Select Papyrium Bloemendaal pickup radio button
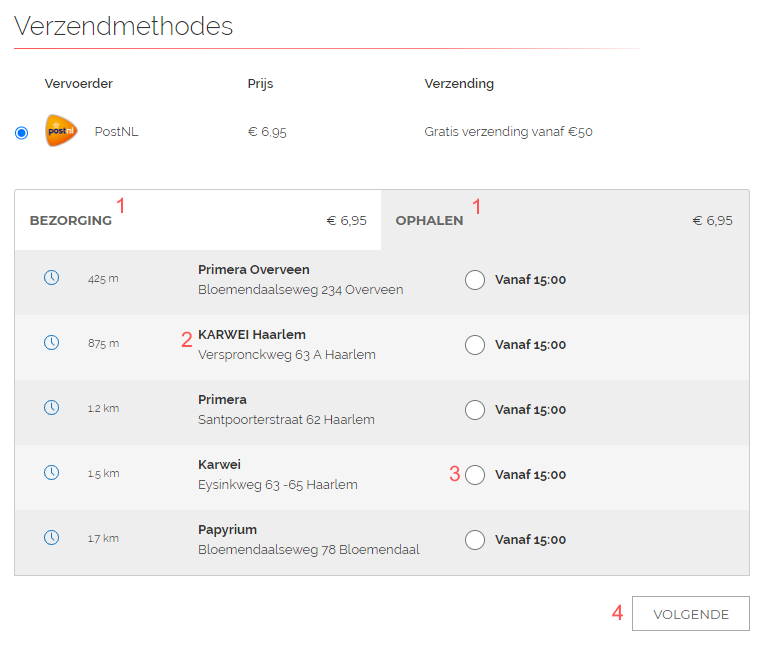The image size is (764, 646). 475,540
